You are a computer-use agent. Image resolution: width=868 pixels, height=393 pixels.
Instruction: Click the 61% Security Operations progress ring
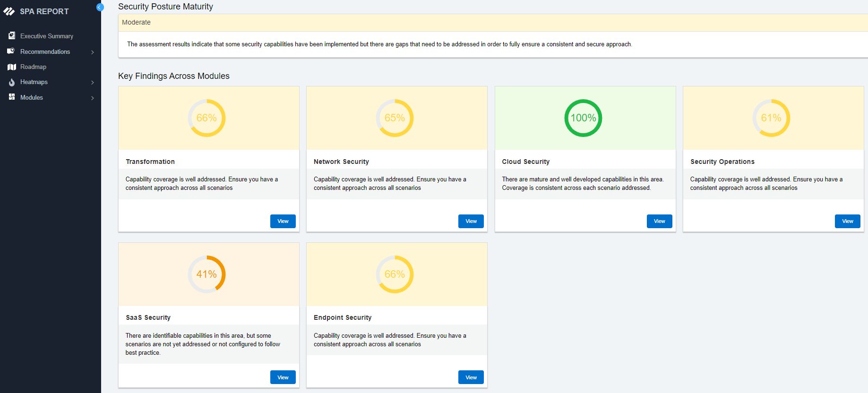771,118
